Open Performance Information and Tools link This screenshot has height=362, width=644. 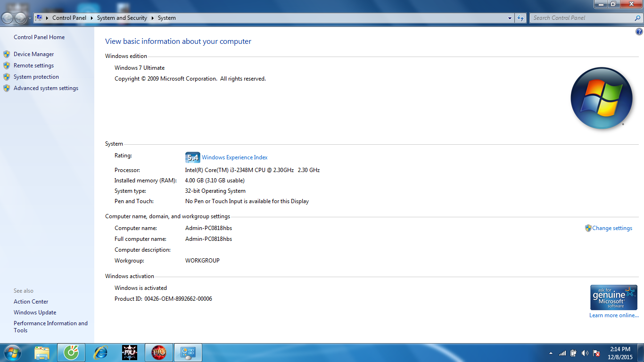click(50, 327)
